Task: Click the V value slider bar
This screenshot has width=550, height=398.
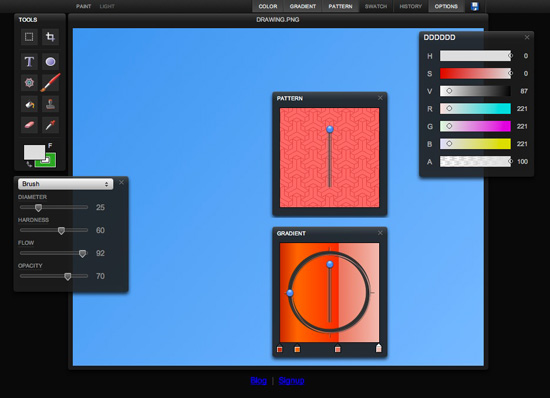Action: 475,91
